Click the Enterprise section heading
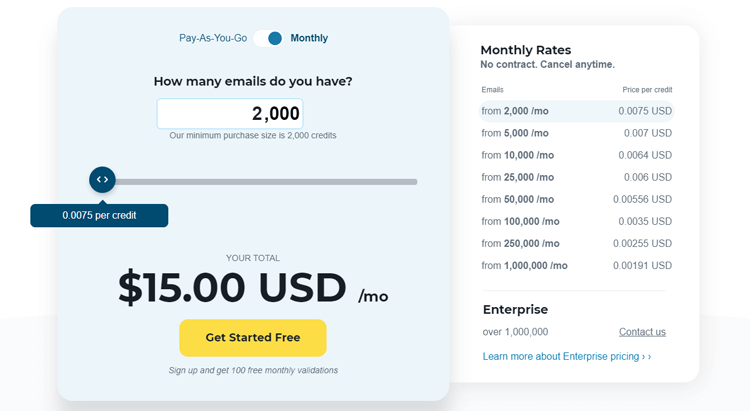750x411 pixels. point(515,310)
